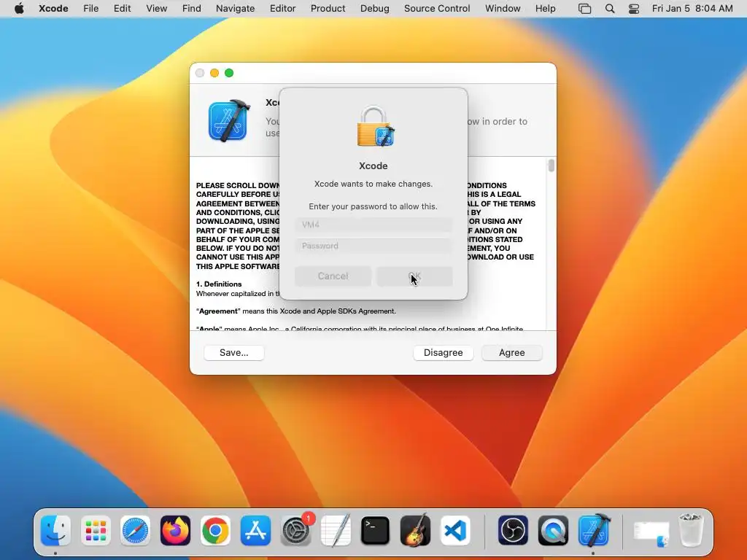
Task: Open the File menu
Action: coord(90,9)
